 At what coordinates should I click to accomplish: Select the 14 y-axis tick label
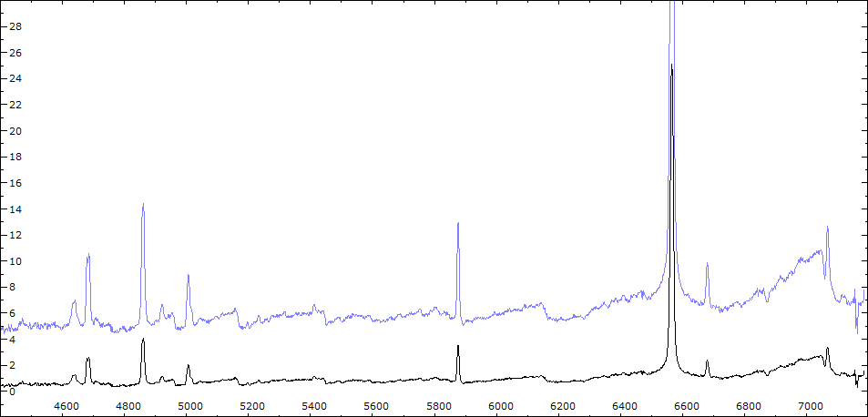coord(14,209)
